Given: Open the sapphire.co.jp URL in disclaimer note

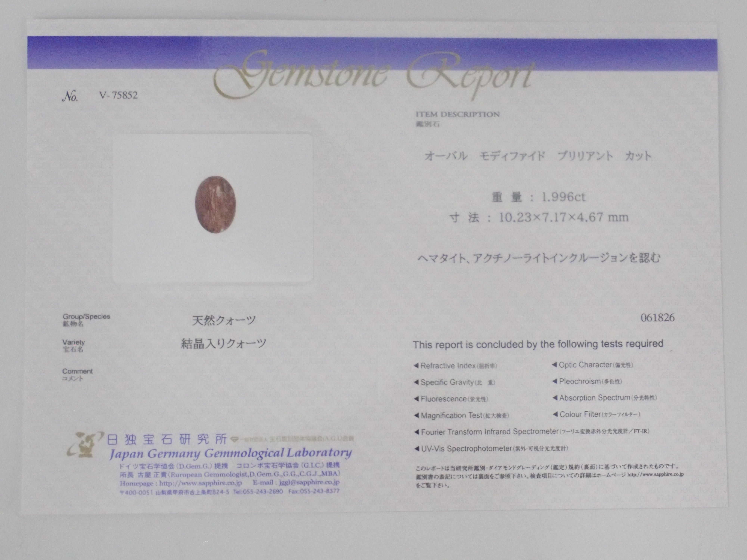Looking at the screenshot, I should 655,474.
